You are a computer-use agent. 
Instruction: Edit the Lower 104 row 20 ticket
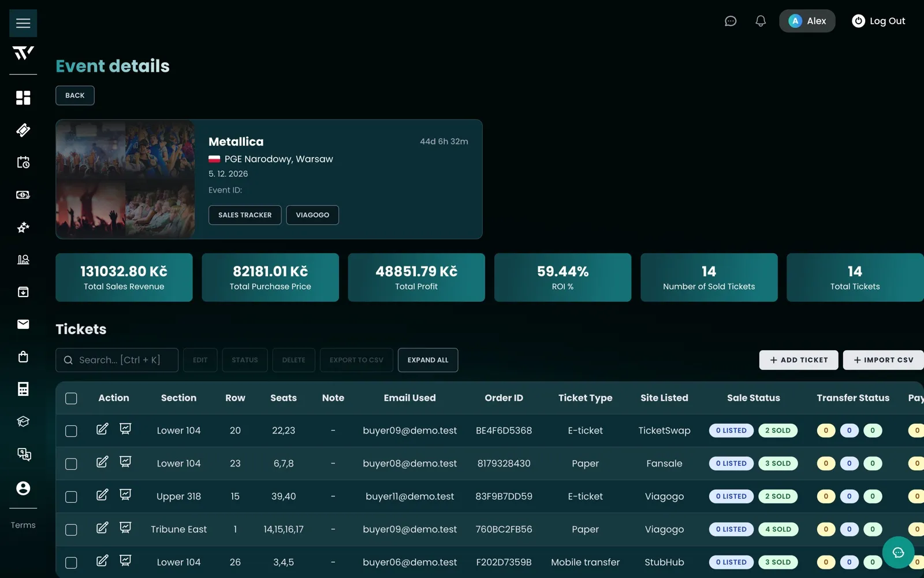[102, 429]
